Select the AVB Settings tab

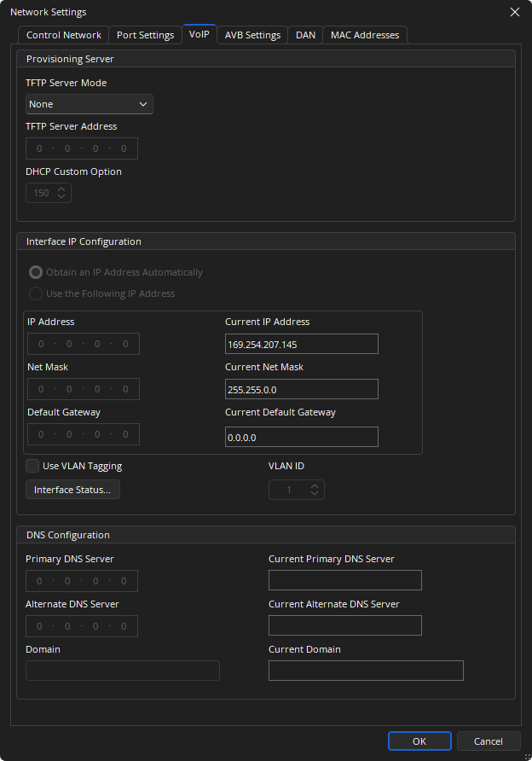252,35
